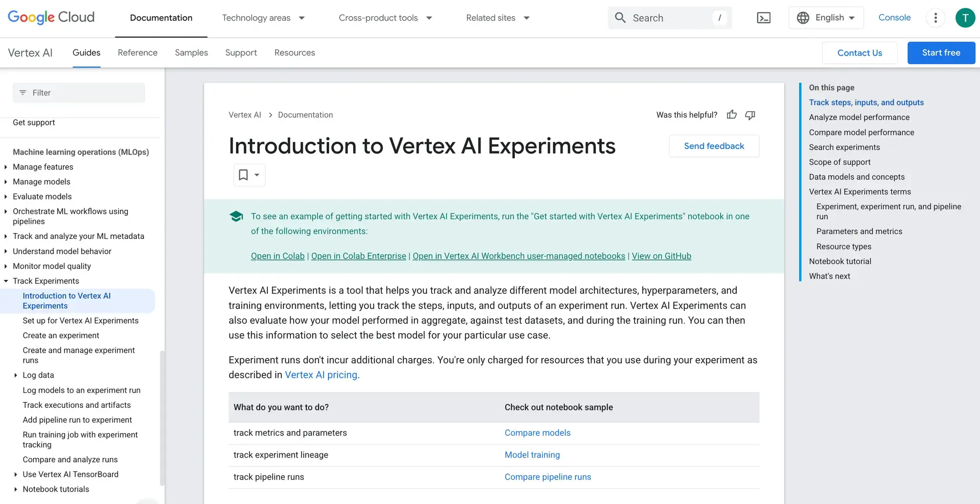Open the three-dot more options menu
The width and height of the screenshot is (980, 504).
pos(935,18)
